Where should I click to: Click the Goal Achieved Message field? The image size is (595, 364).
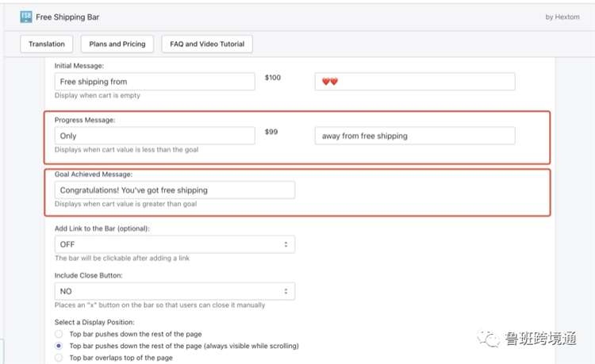pyautogui.click(x=175, y=190)
